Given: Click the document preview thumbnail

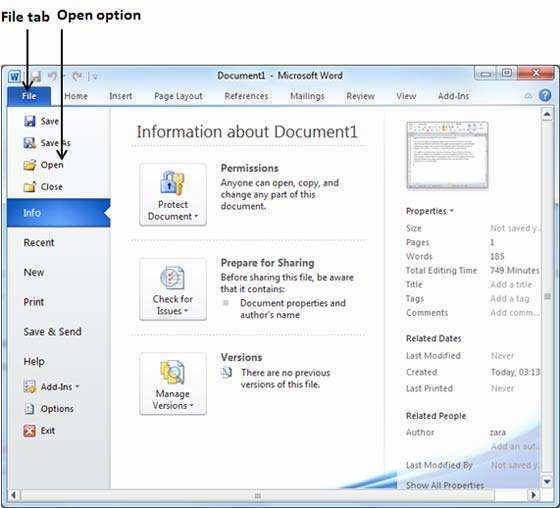Looking at the screenshot, I should point(447,155).
